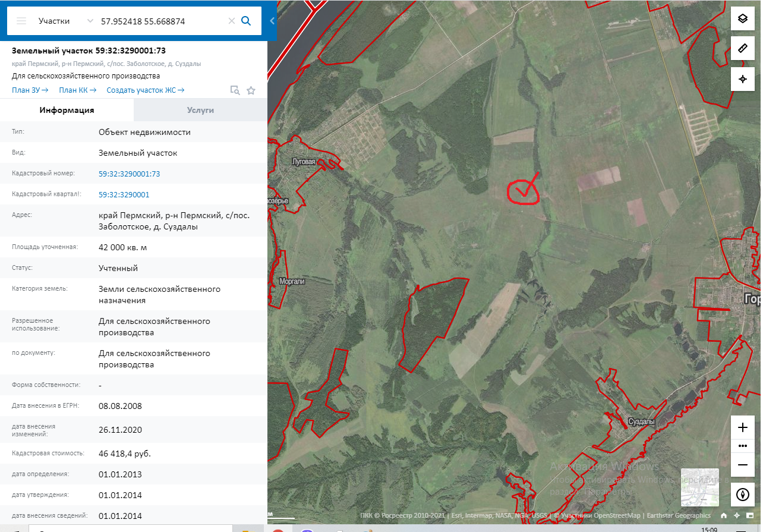This screenshot has height=532, width=763.
Task: Select the ruler measurement tool
Action: (x=742, y=49)
